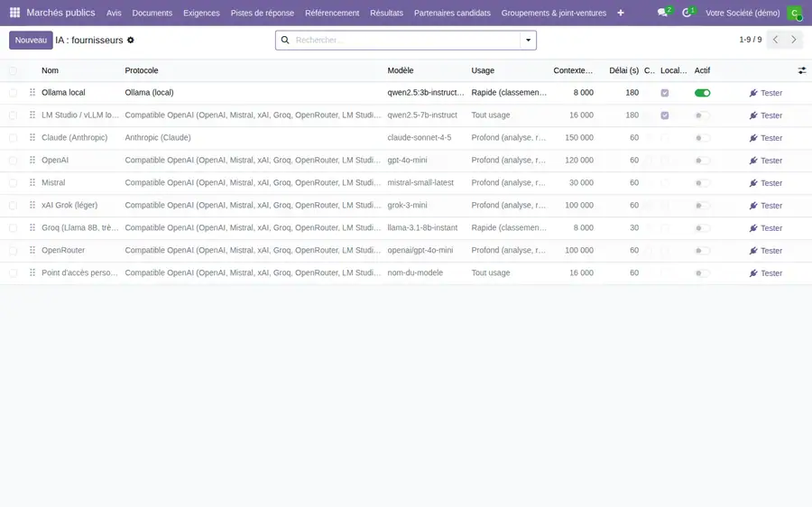Disable the Actif toggle for Ollama local
Image resolution: width=812 pixels, height=507 pixels.
coord(702,93)
